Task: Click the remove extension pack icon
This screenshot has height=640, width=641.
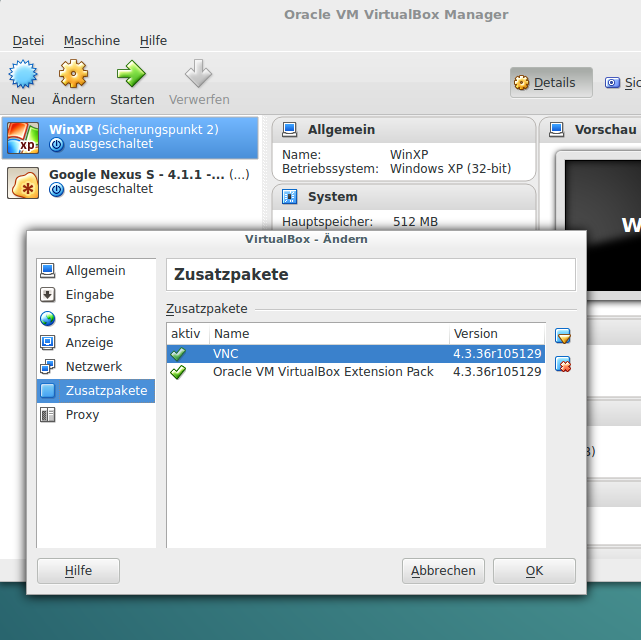Action: click(563, 364)
